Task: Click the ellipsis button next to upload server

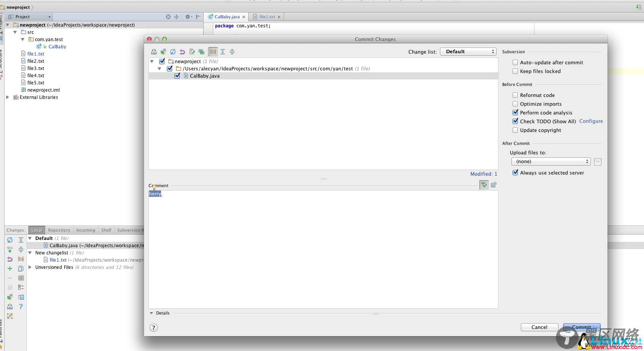Action: 598,162
